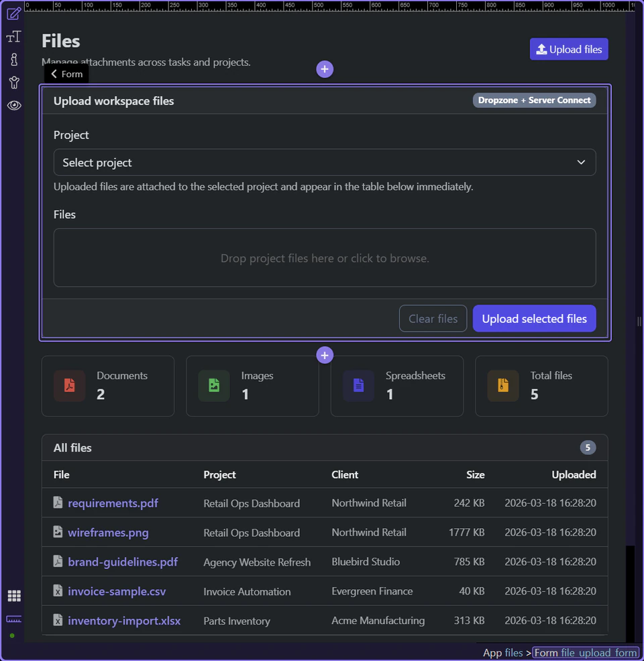Viewport: 644px width, 661px height.
Task: Click the ruler icon near the sidebar bottom
Action: (x=13, y=619)
